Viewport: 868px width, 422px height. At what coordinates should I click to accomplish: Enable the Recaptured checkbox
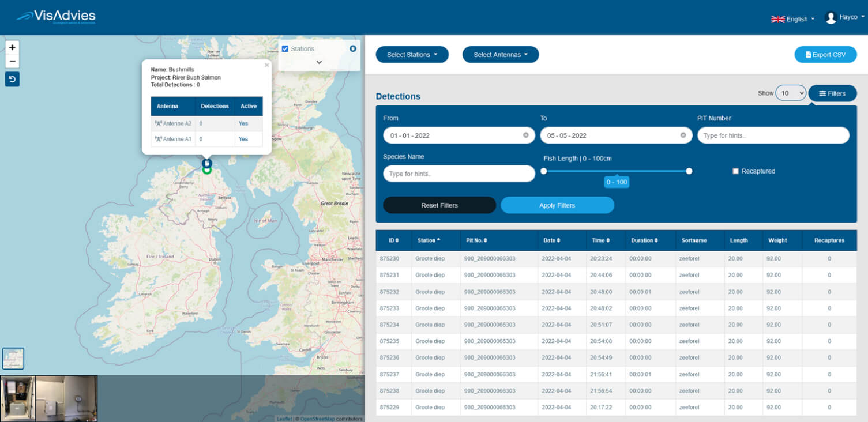tap(735, 171)
